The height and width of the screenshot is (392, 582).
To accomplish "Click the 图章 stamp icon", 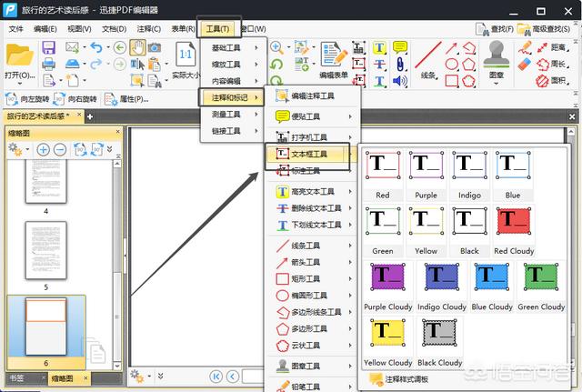I will (497, 59).
